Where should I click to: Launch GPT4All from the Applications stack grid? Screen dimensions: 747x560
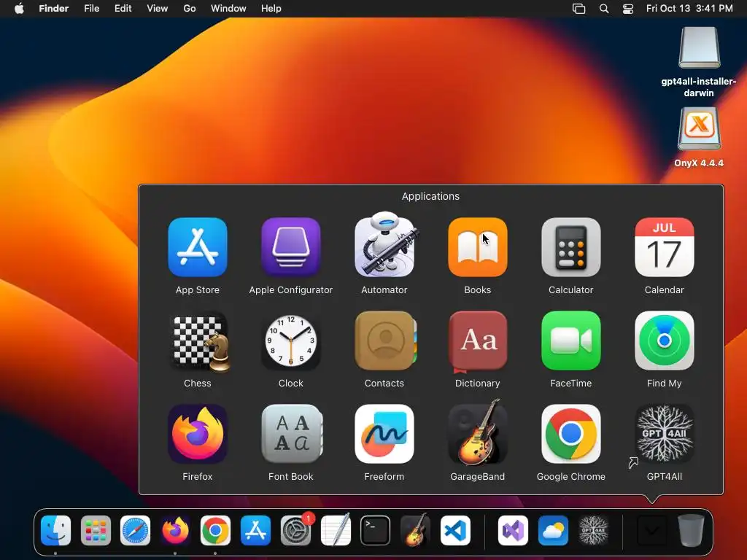664,434
